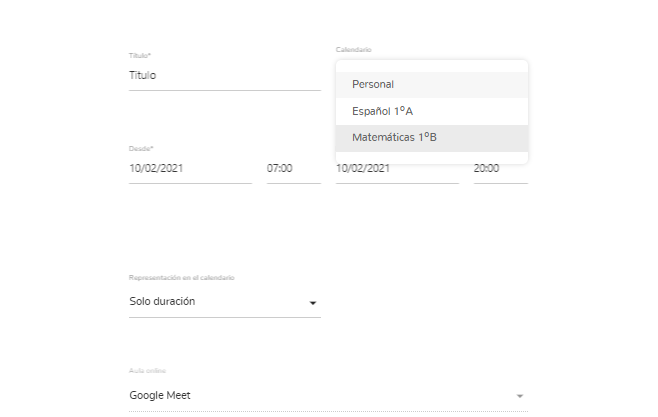This screenshot has height=417, width=658.
Task: Click the Aula online label
Action: click(146, 370)
